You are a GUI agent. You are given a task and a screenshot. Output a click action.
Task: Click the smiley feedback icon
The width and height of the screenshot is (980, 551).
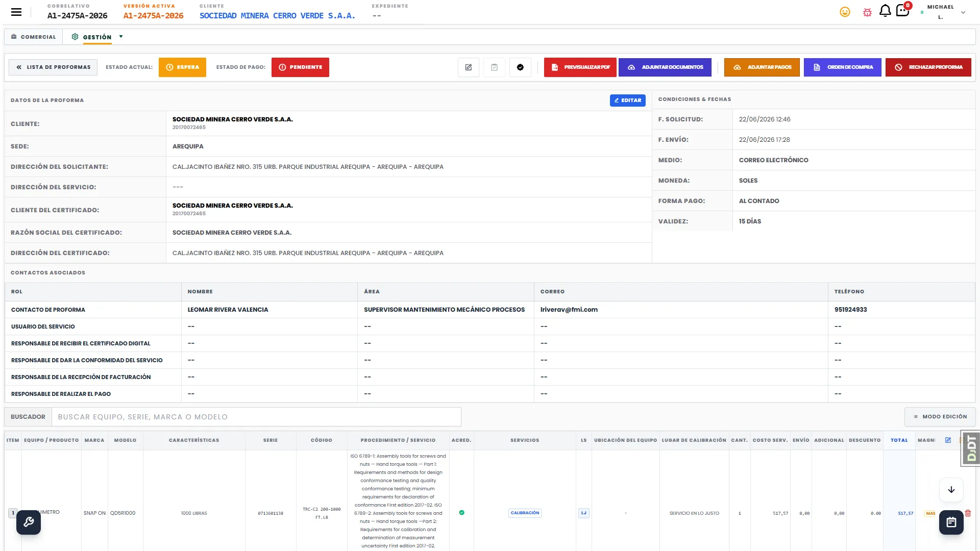pos(845,12)
